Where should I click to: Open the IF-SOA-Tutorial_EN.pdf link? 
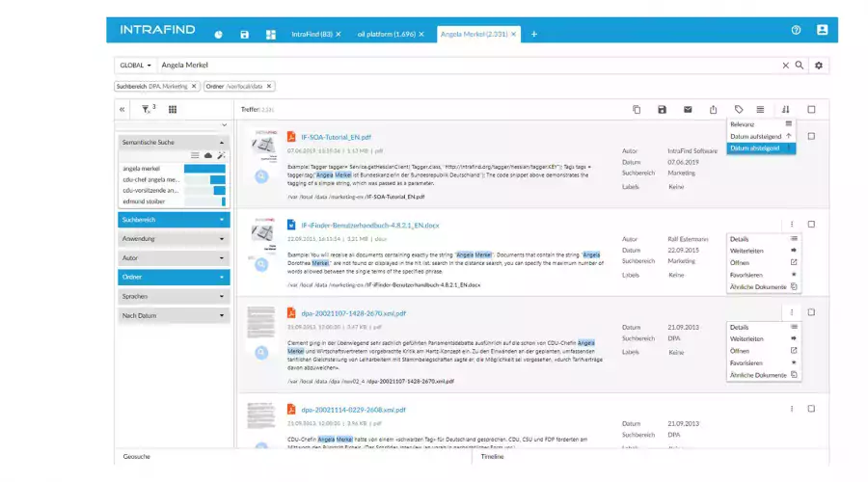(x=336, y=137)
